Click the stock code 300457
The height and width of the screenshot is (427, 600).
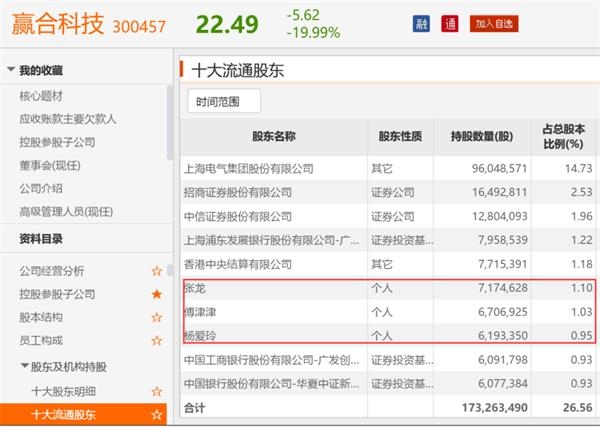pos(139,26)
